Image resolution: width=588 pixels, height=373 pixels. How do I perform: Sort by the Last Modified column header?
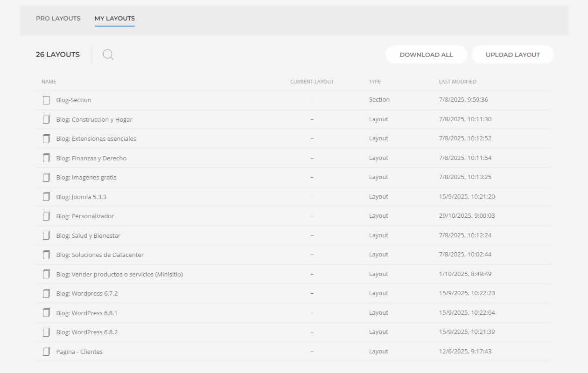[x=457, y=82]
